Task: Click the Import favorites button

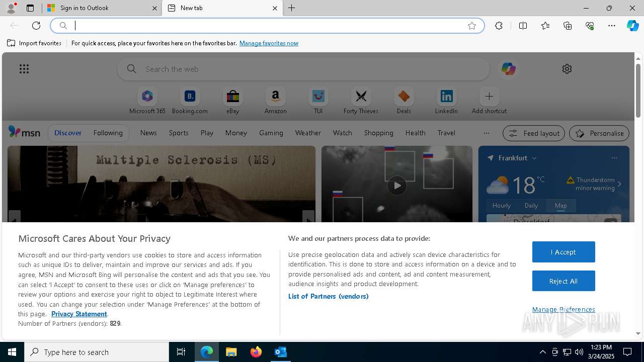Action: click(x=34, y=43)
